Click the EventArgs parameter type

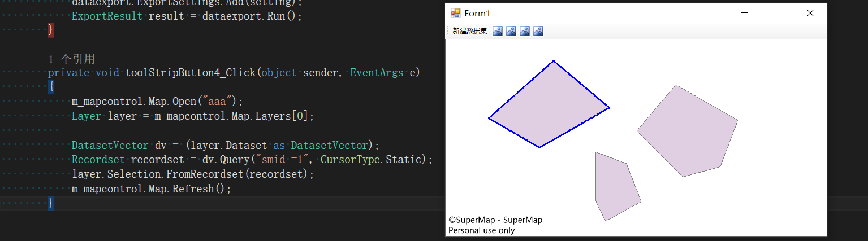coord(377,73)
